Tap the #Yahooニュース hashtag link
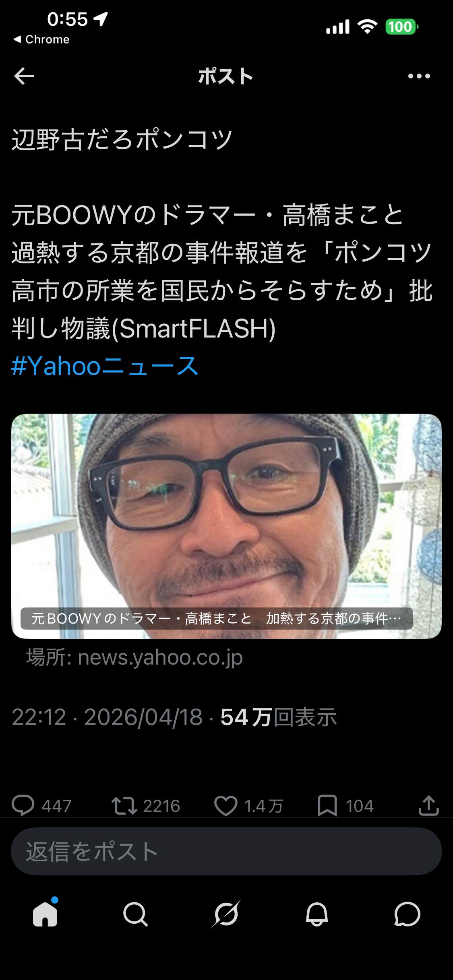This screenshot has width=453, height=980. tap(105, 366)
